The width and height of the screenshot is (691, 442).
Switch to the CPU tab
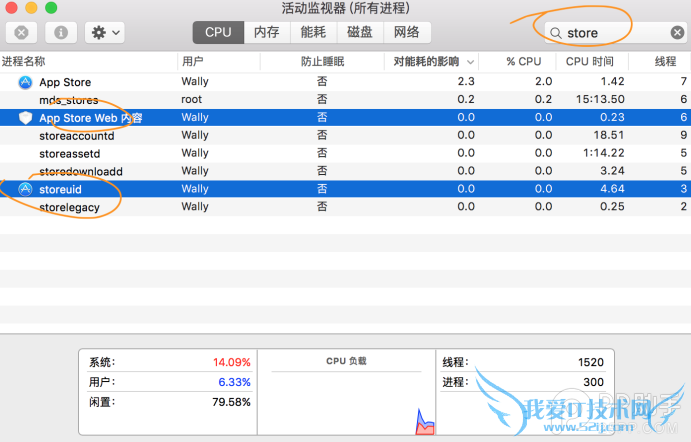(x=218, y=32)
